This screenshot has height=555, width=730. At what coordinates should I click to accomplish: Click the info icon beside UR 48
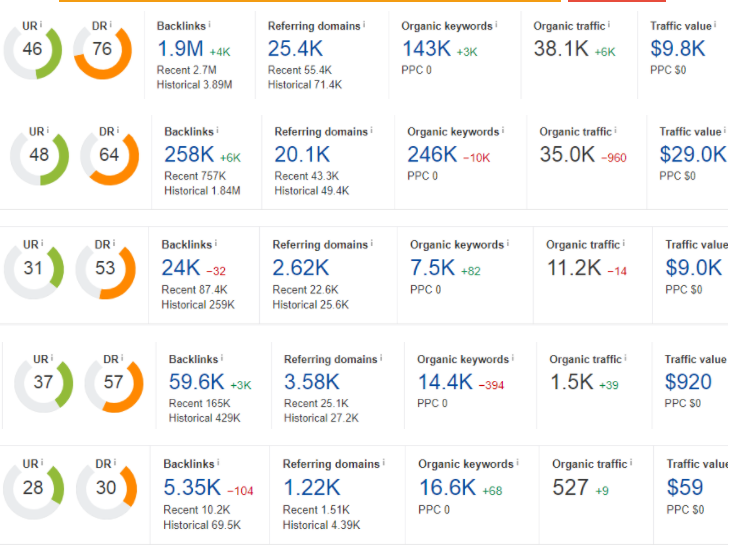48,129
